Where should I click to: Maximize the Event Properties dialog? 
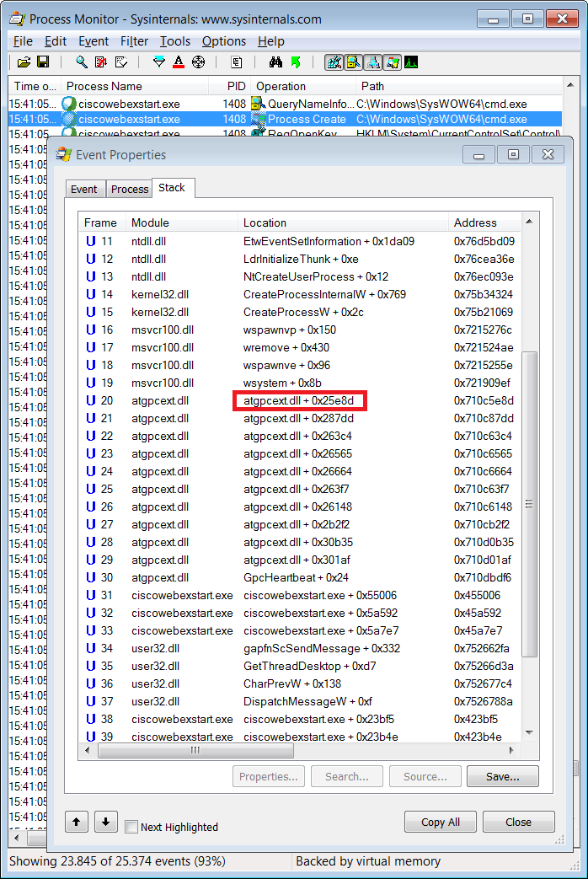point(514,155)
